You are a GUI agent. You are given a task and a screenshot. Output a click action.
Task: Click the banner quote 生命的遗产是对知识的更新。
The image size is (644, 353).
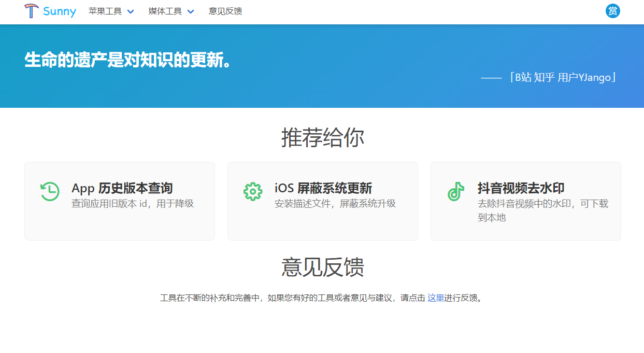[x=128, y=60]
